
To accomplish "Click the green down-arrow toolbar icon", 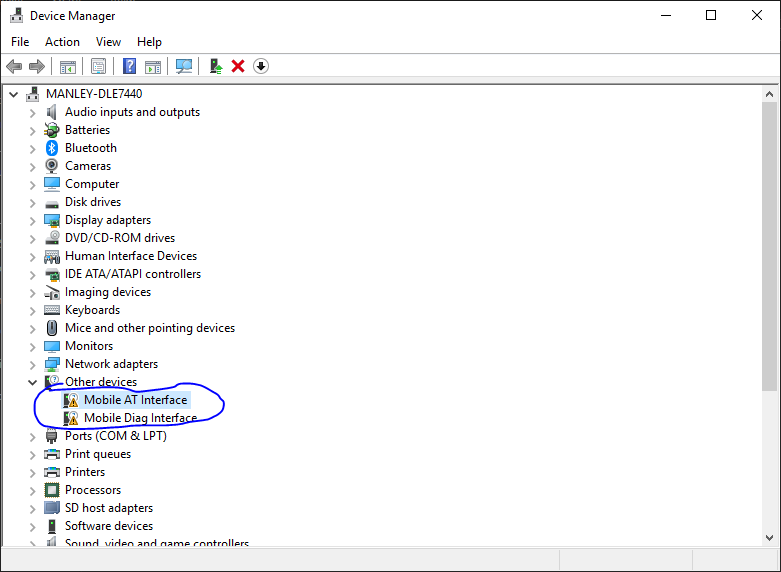I will pos(261,66).
